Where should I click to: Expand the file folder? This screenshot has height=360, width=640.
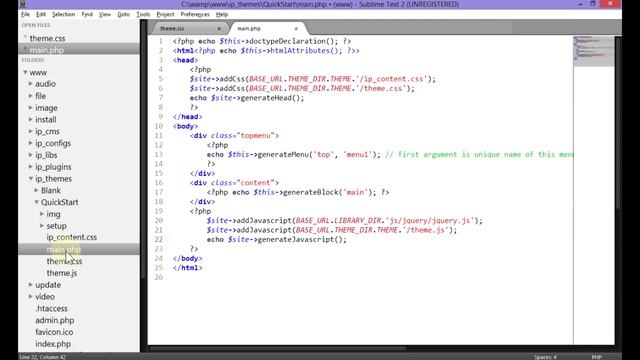coord(31,96)
